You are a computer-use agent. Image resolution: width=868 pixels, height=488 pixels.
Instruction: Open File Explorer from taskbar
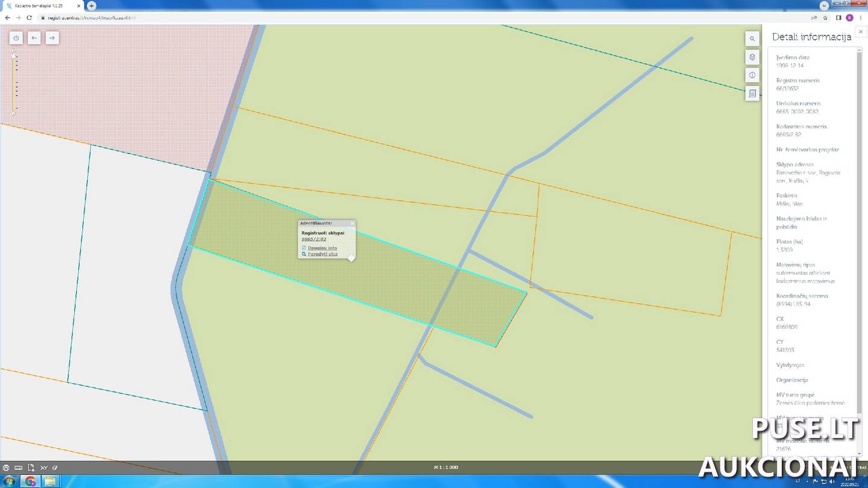coord(50,481)
